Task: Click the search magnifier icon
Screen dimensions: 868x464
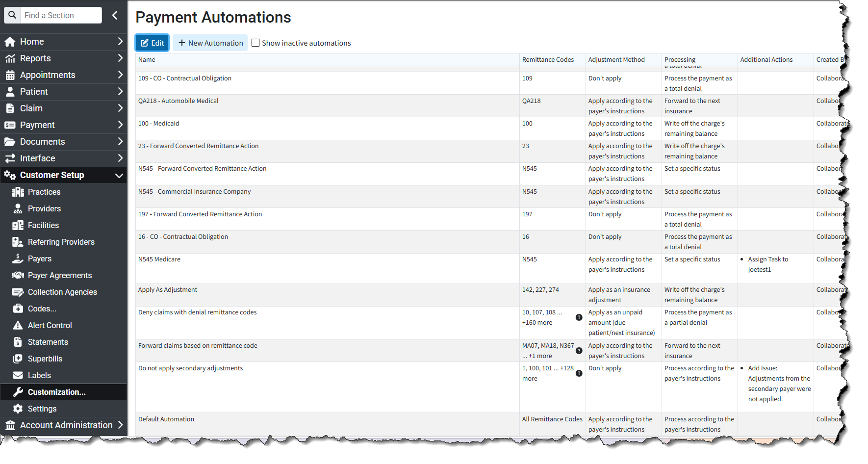Action: [12, 15]
